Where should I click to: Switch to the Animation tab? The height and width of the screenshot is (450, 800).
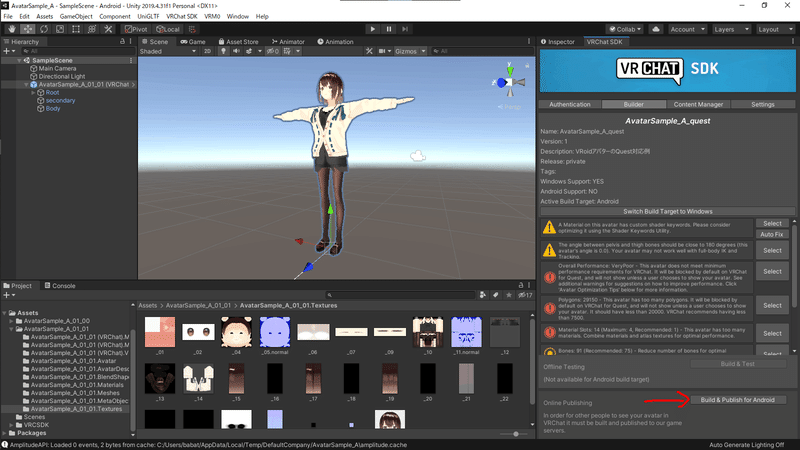pyautogui.click(x=335, y=42)
